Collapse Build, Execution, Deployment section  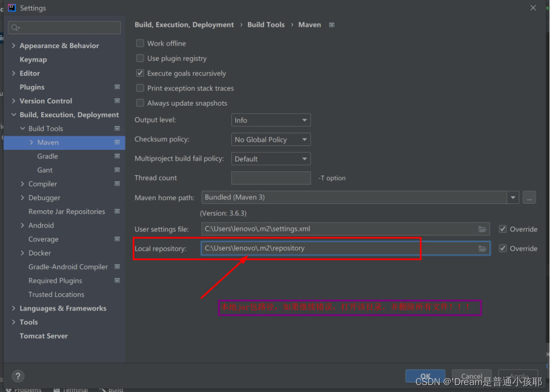coord(14,115)
